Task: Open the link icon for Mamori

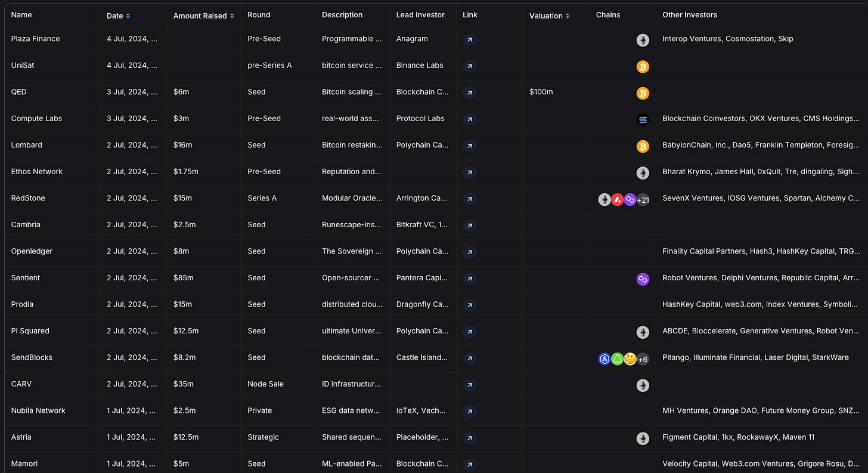Action: (x=470, y=465)
